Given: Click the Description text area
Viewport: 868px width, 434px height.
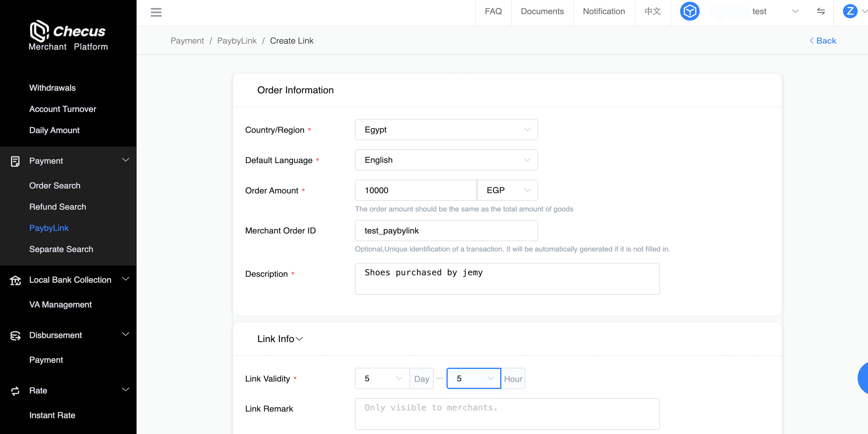Looking at the screenshot, I should 507,279.
